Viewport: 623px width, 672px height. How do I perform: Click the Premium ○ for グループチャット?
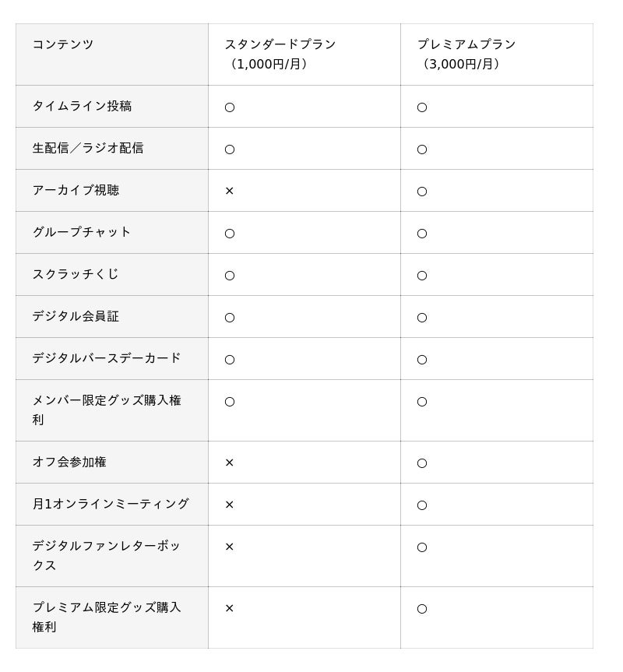click(x=421, y=234)
